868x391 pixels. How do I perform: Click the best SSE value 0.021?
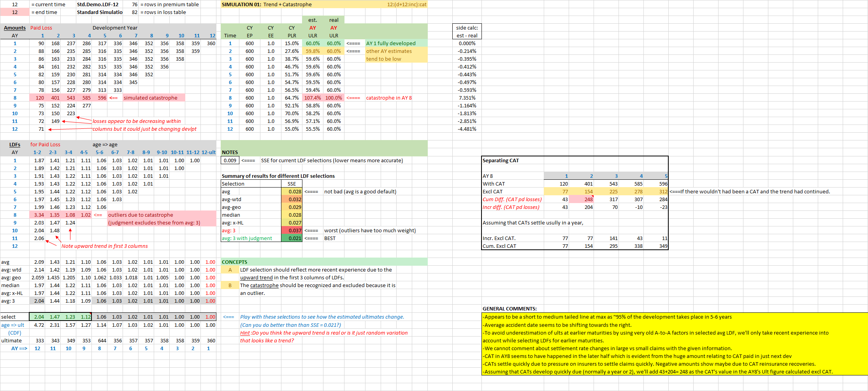tap(292, 238)
